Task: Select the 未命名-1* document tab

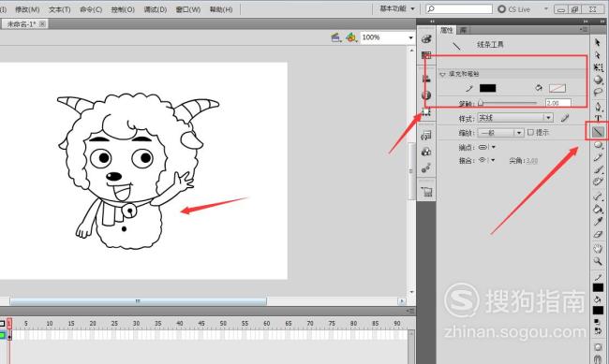Action: tap(22, 24)
